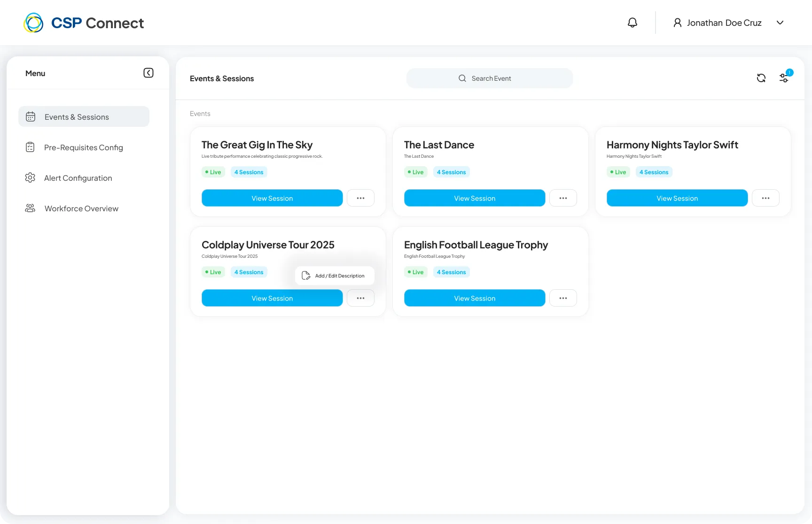Click the Live badge on Harmony Nights Taylor Swift
The height and width of the screenshot is (524, 812).
point(618,172)
